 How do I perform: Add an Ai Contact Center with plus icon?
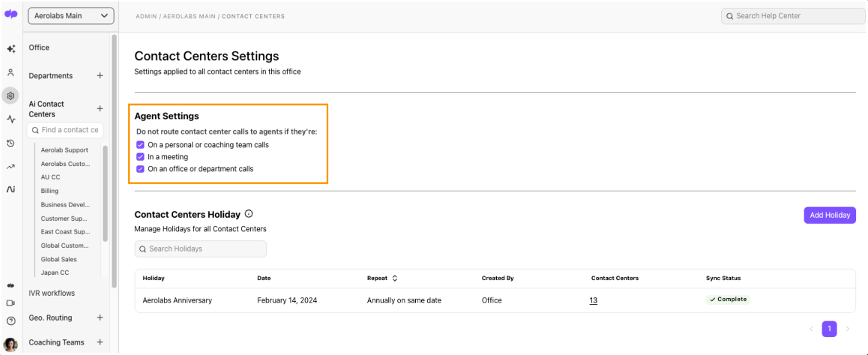tap(100, 108)
